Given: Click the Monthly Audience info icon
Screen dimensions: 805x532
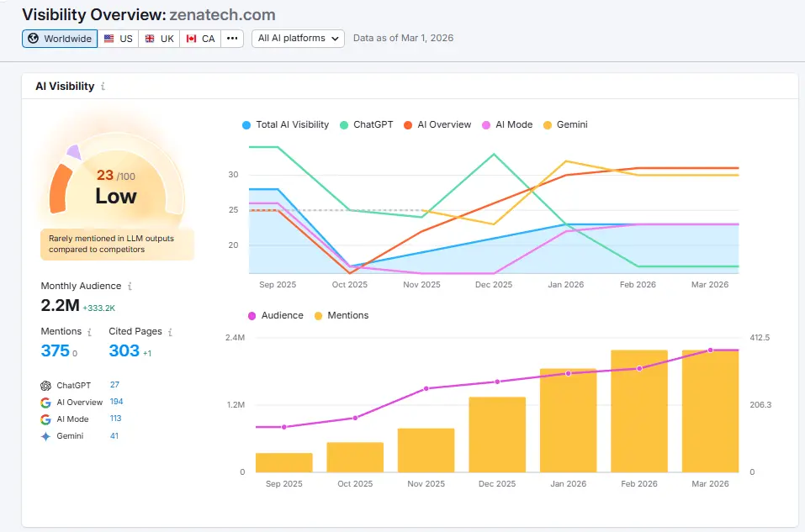Looking at the screenshot, I should (130, 287).
